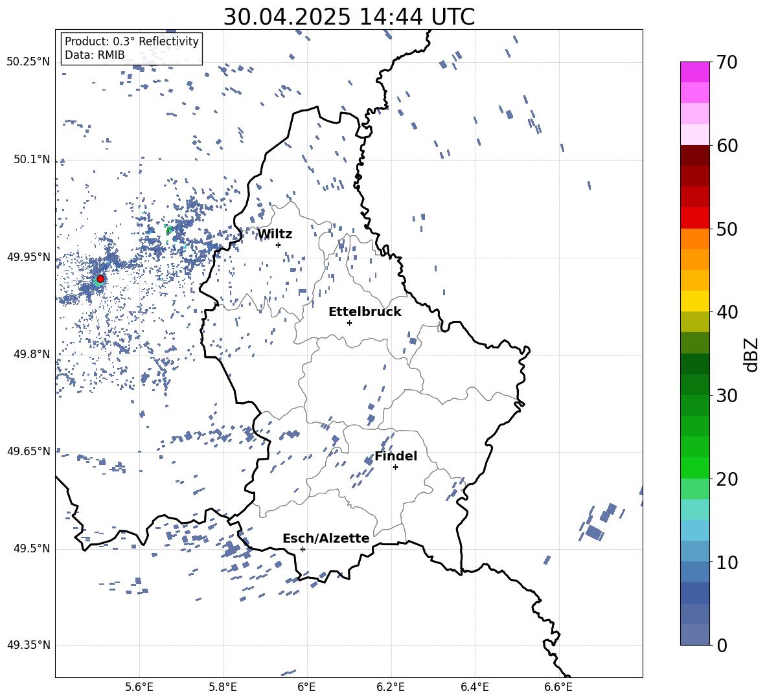Click the dBZ colorbar label

pos(751,354)
